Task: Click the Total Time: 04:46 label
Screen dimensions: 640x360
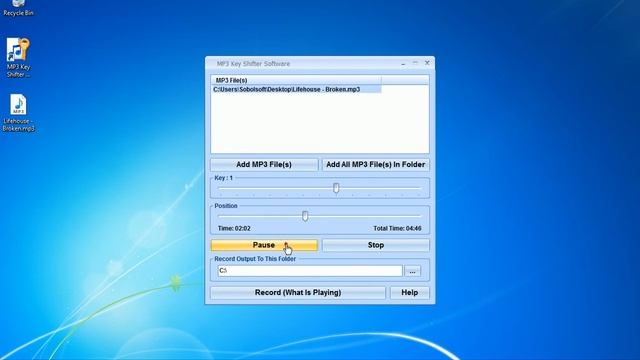Action: (397, 229)
